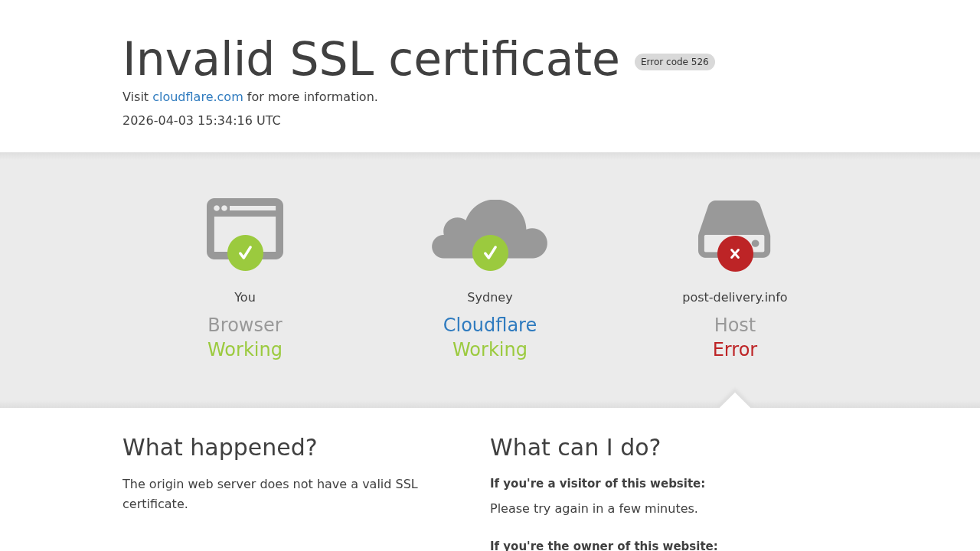Select the Error code 526 badge
This screenshot has height=551, width=980.
pos(675,60)
